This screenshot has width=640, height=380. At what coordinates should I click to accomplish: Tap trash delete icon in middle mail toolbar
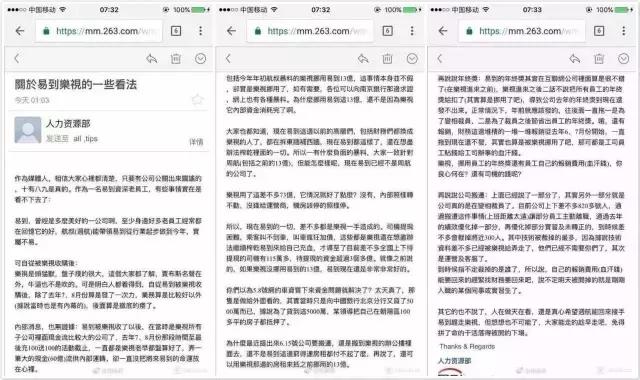pyautogui.click(x=387, y=59)
